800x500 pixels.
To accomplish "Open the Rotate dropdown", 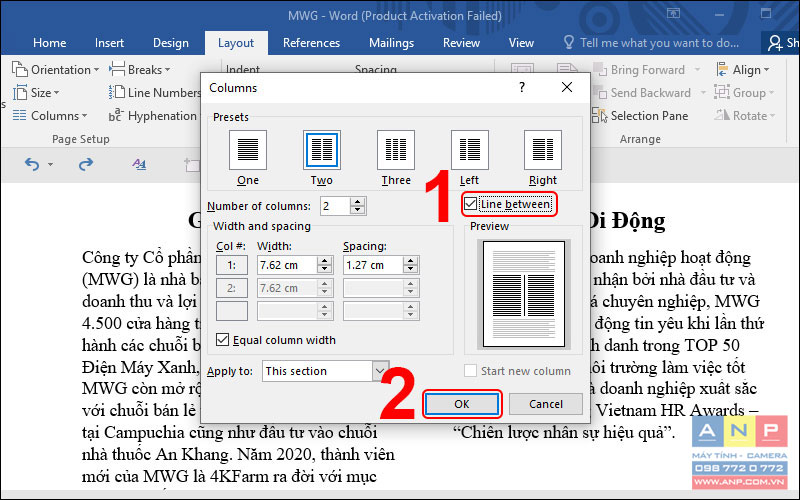I will tap(745, 116).
